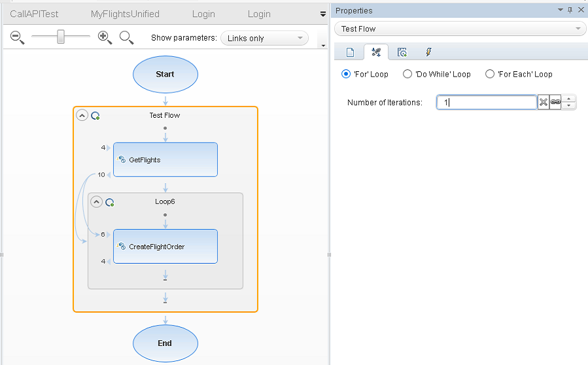Select the GetFlights step

(165, 160)
